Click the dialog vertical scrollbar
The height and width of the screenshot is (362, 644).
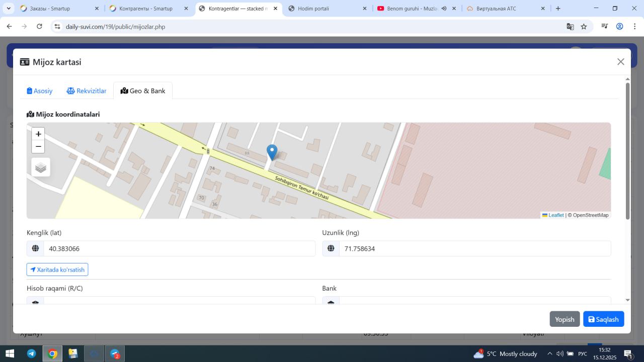(627, 151)
